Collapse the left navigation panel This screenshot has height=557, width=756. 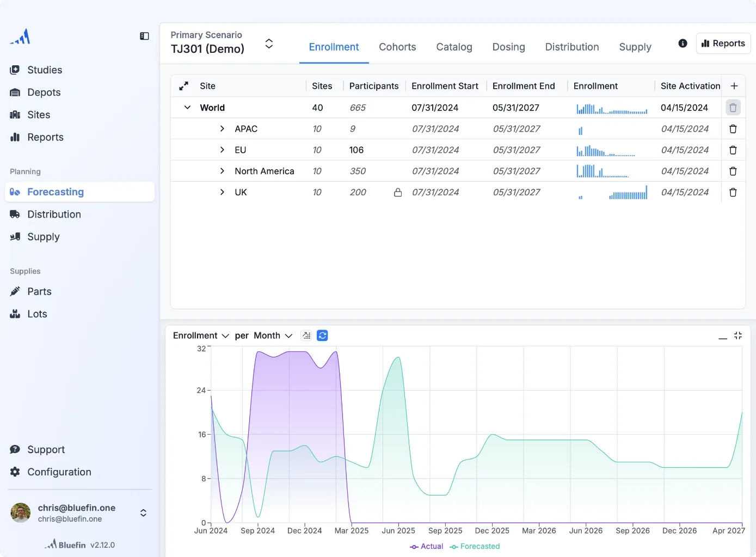144,35
